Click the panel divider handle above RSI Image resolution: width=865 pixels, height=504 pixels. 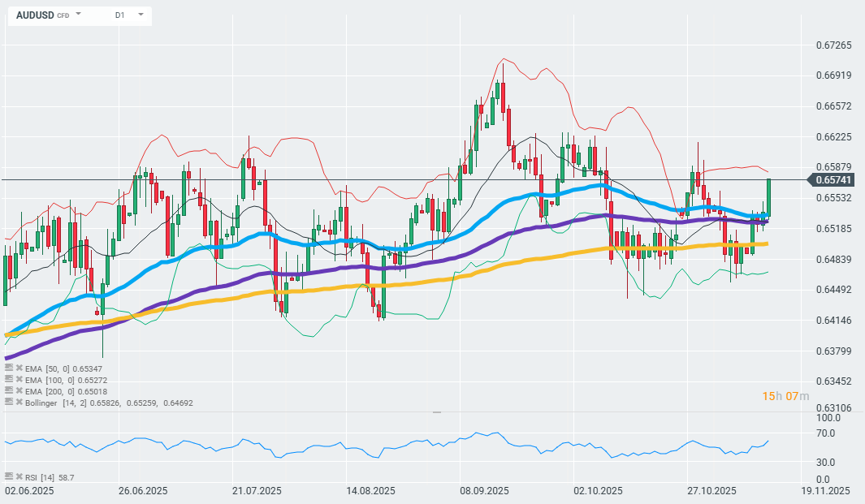pyautogui.click(x=437, y=412)
